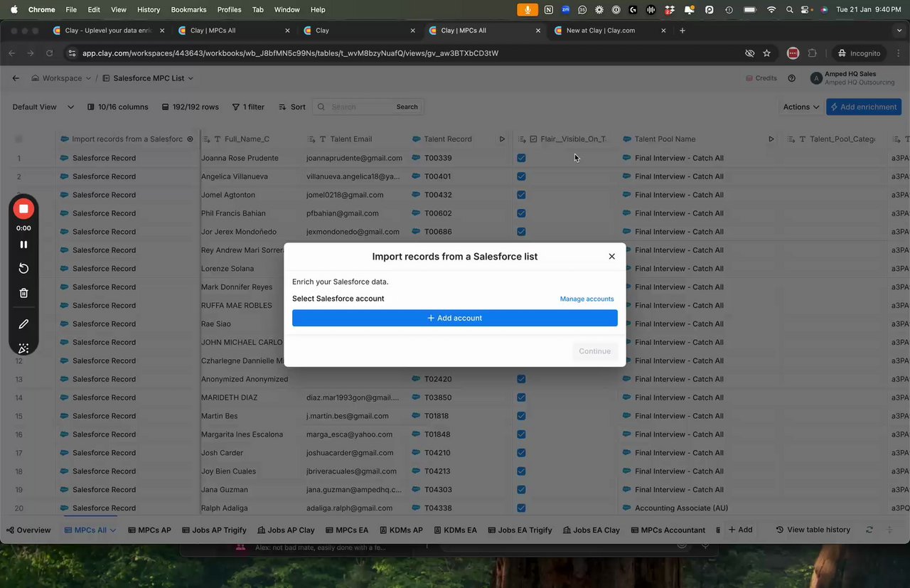Screen dimensions: 910x588
Task: Open the red extension icon in Chrome toolbar
Action: click(x=793, y=53)
